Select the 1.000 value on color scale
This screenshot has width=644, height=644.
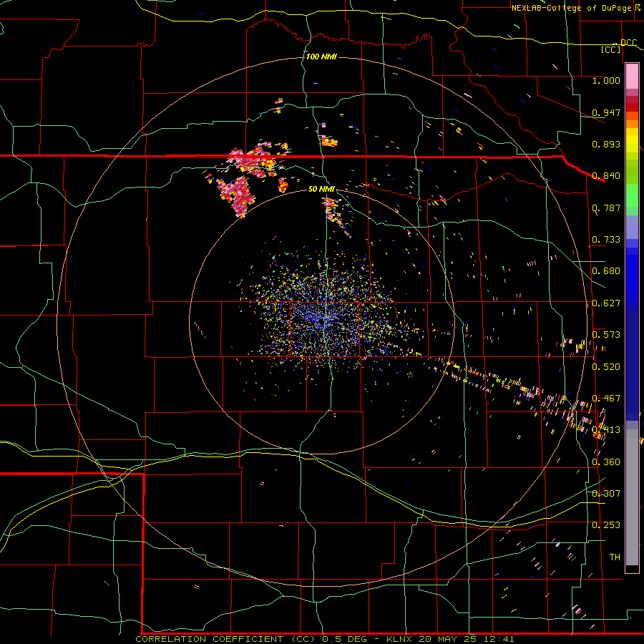tap(606, 80)
